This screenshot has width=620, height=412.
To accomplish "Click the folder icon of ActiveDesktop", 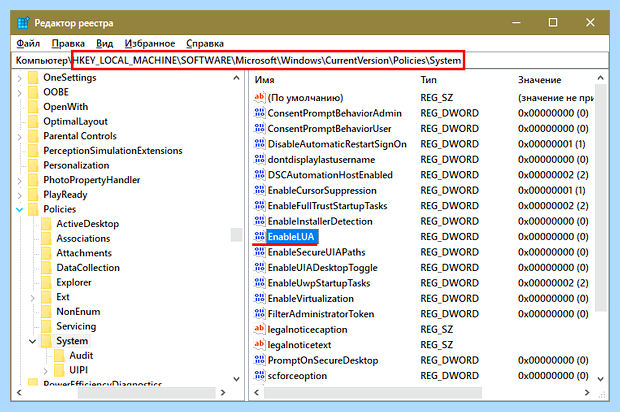I will [47, 224].
